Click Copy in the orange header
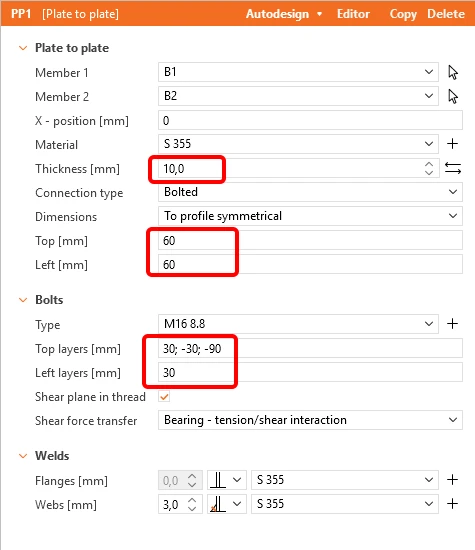The width and height of the screenshot is (475, 550). tap(403, 14)
